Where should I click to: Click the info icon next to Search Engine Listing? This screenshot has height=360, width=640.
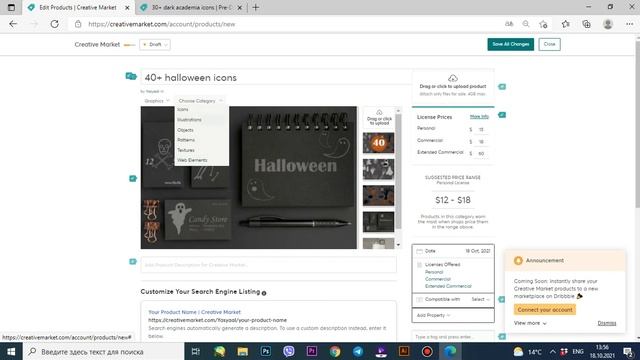[264, 293]
